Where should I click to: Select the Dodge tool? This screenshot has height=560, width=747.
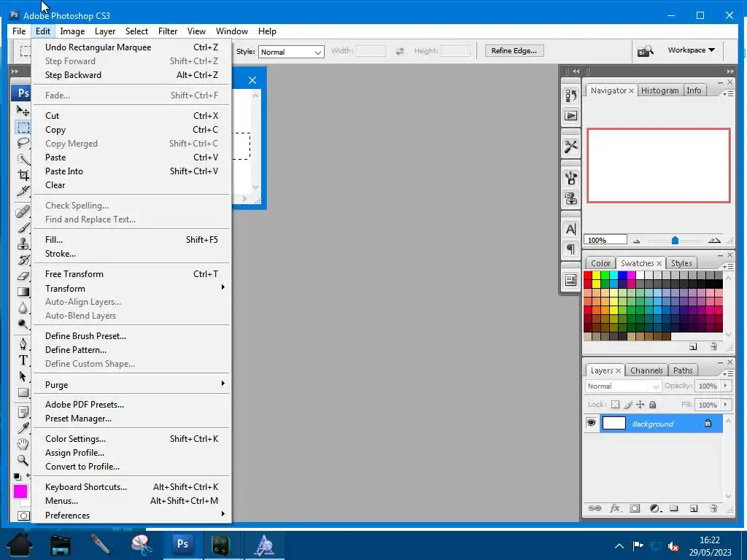[23, 324]
